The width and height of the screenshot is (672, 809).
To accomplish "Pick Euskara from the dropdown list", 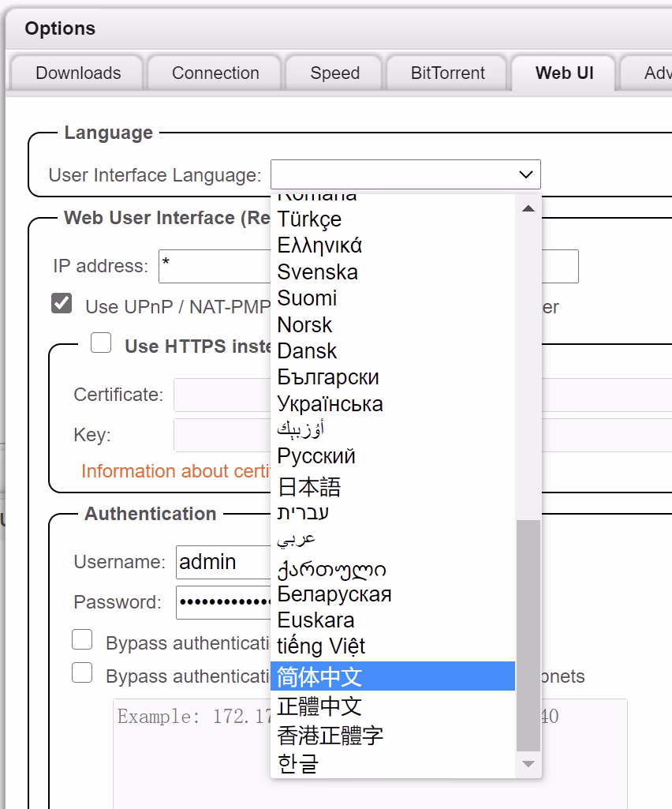I will tap(315, 620).
